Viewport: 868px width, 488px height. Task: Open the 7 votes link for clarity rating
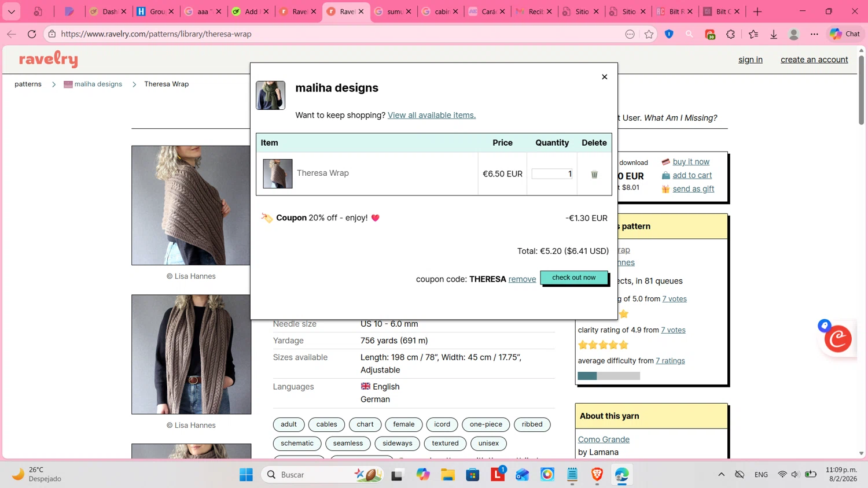tap(673, 330)
